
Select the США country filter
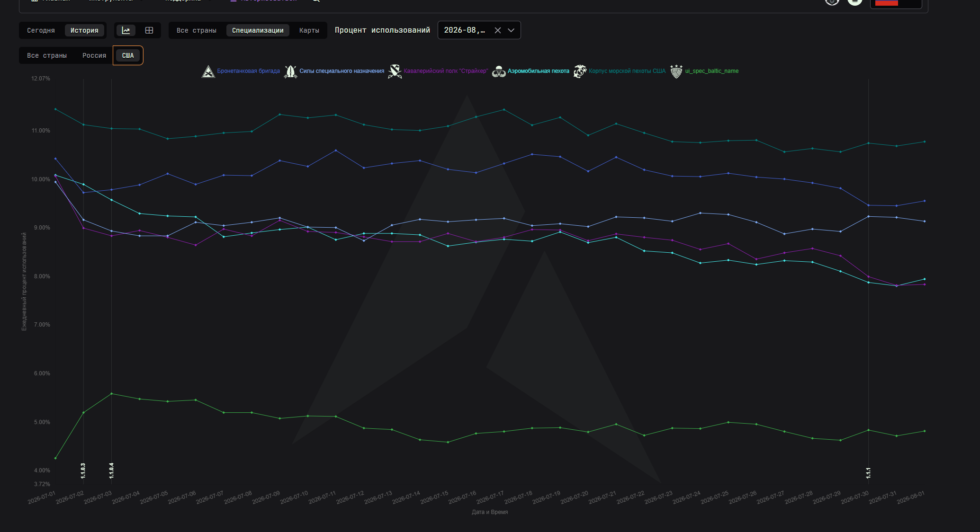pos(128,55)
